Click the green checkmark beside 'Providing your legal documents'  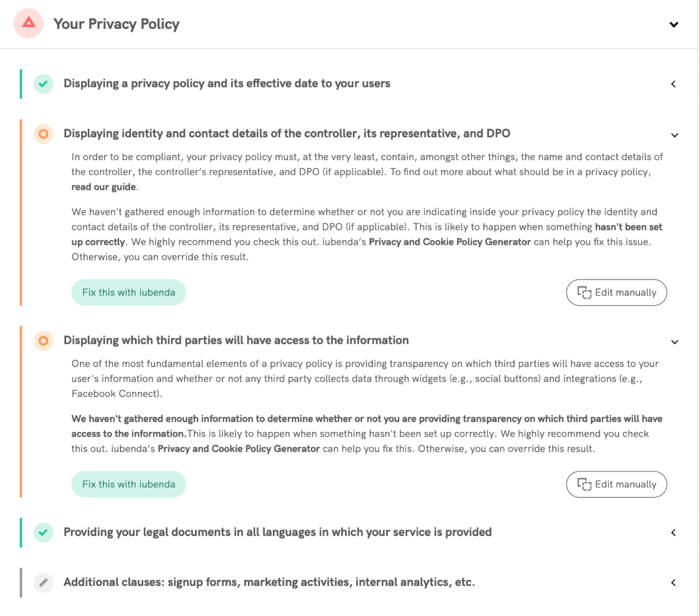coord(43,533)
